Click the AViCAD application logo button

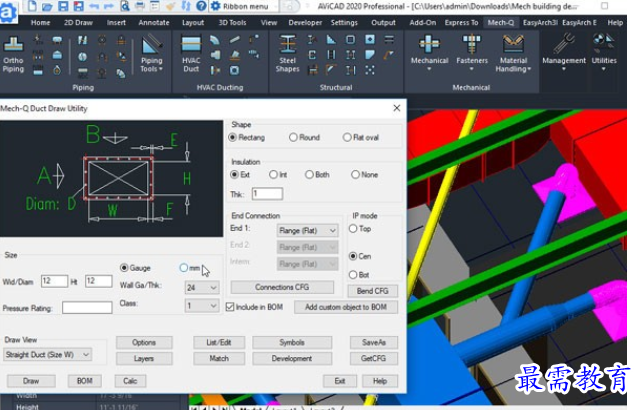[x=8, y=12]
